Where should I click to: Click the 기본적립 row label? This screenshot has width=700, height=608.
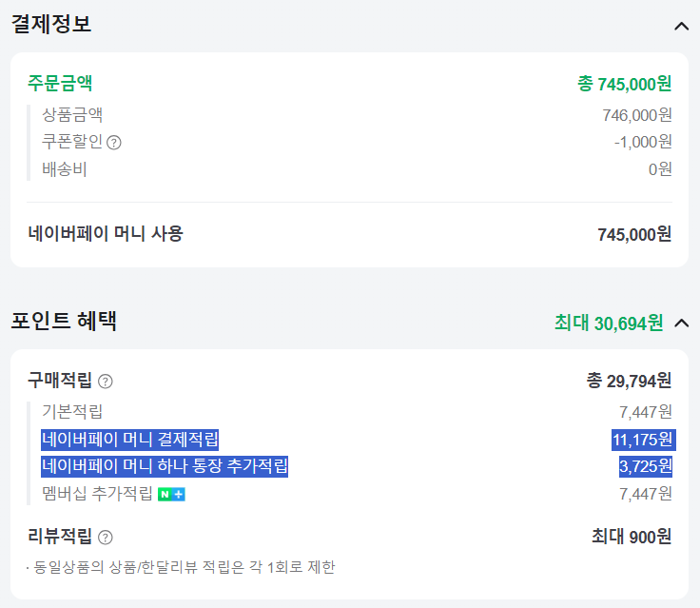72,411
